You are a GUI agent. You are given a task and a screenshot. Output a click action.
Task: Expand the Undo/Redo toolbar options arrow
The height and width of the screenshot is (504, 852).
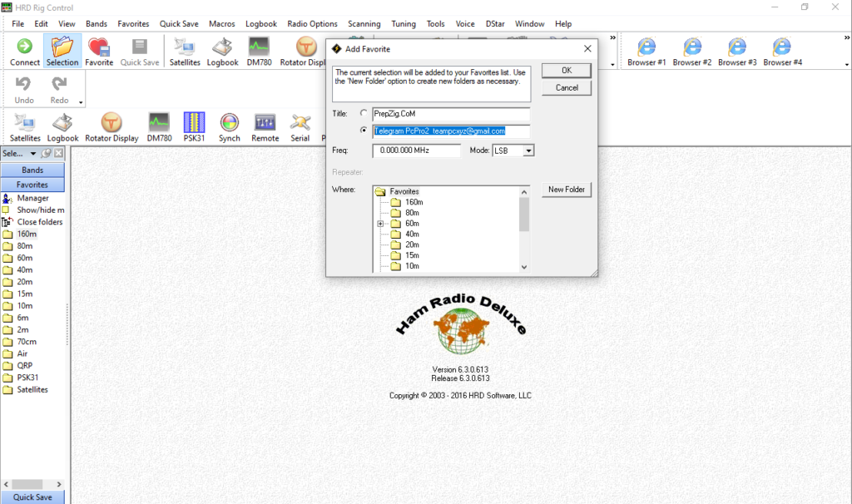(x=81, y=102)
